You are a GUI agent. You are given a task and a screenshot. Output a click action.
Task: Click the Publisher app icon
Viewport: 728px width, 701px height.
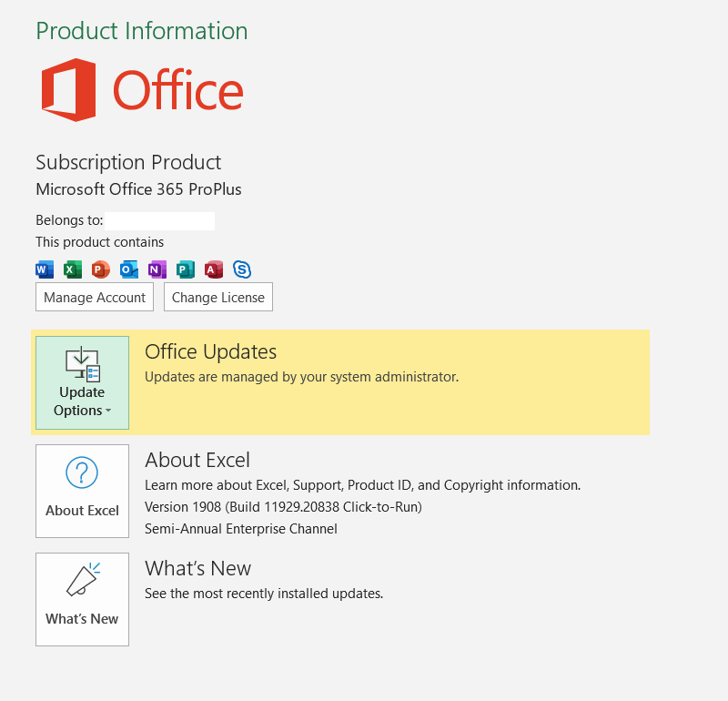(x=186, y=269)
